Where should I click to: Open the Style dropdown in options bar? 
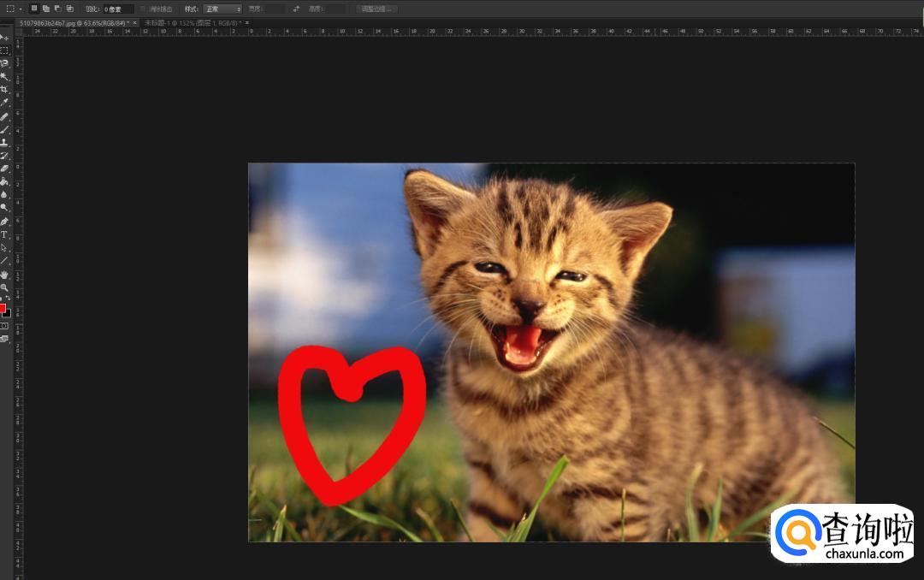pos(222,9)
